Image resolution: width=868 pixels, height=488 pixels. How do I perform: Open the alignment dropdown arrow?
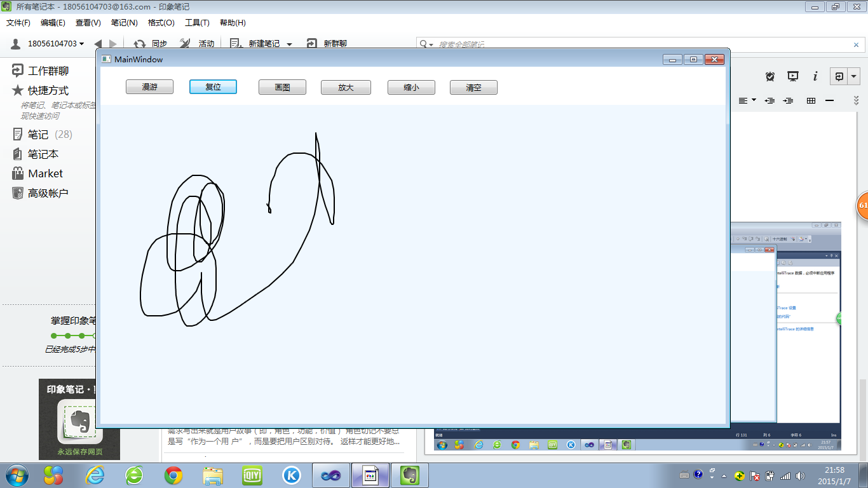point(754,100)
